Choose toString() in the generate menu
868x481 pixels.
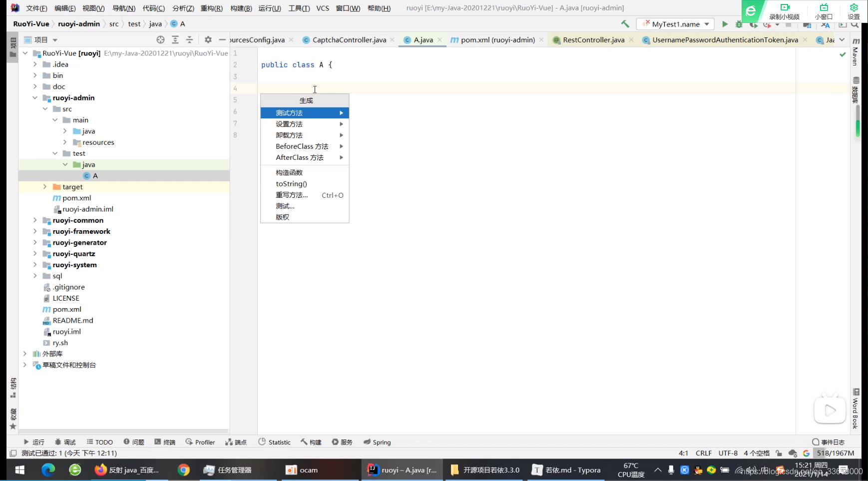click(305, 184)
